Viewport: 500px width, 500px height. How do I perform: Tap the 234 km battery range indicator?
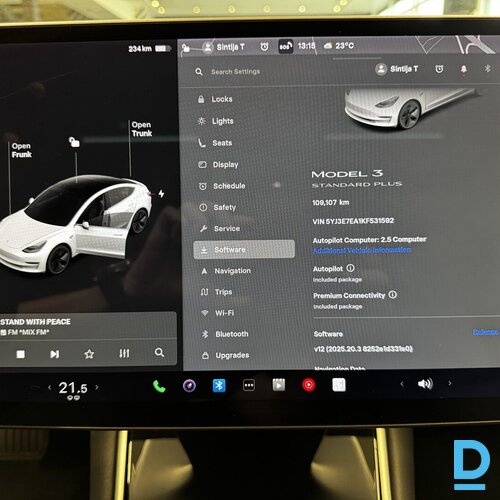pyautogui.click(x=149, y=49)
